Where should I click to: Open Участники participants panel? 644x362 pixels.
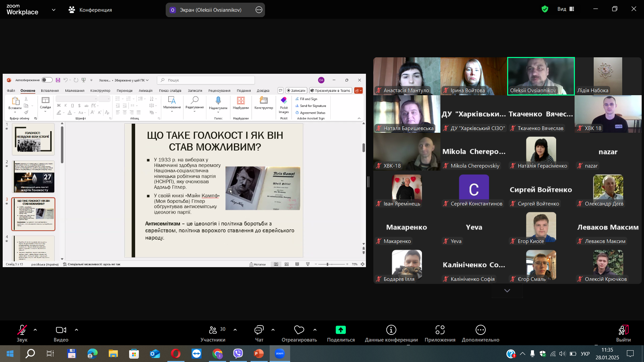coord(213,330)
